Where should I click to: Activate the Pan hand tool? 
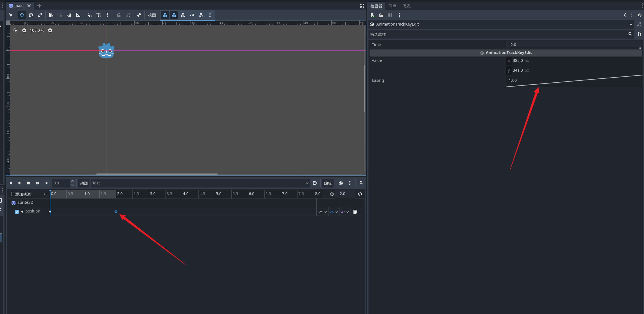point(69,15)
